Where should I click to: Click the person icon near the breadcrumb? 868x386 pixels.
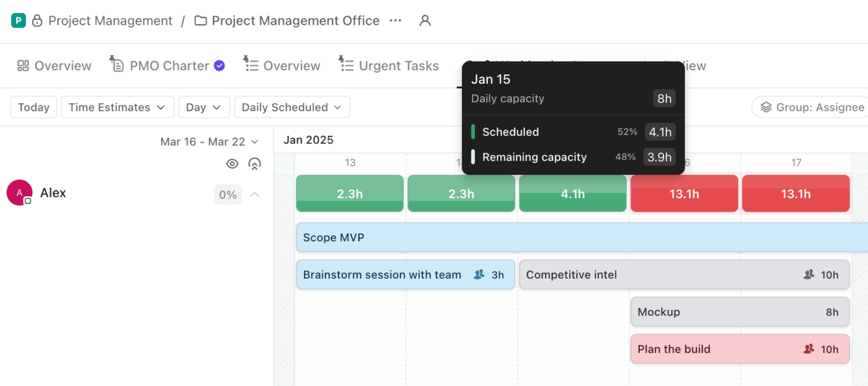point(425,20)
